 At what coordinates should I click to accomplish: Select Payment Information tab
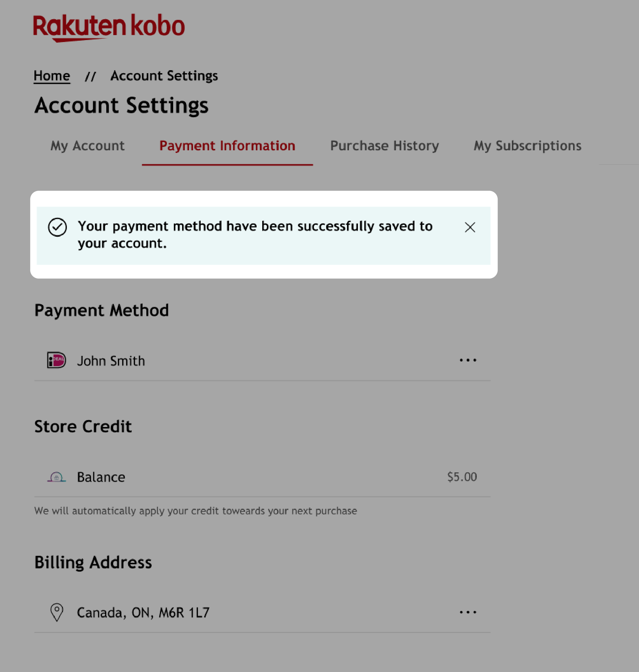click(x=227, y=146)
